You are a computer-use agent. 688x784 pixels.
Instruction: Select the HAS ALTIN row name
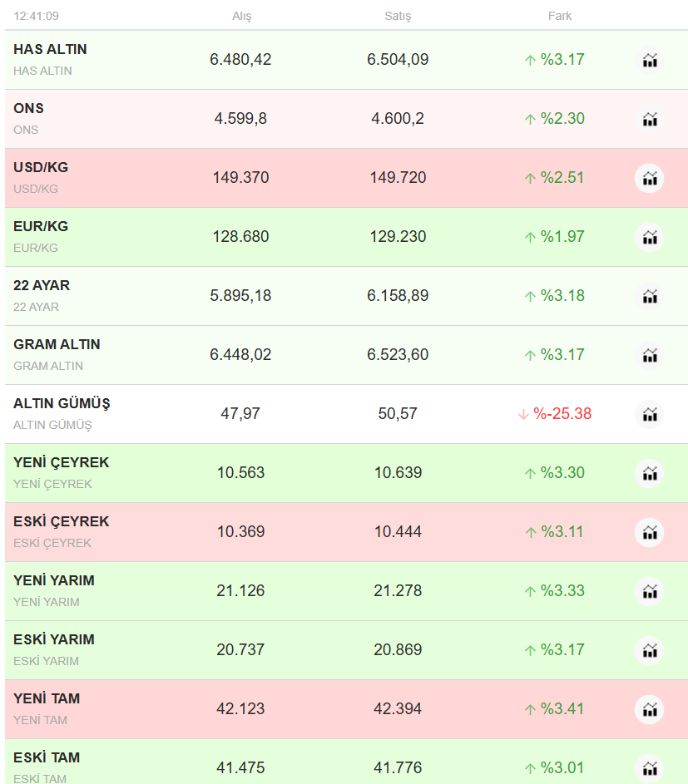click(50, 50)
